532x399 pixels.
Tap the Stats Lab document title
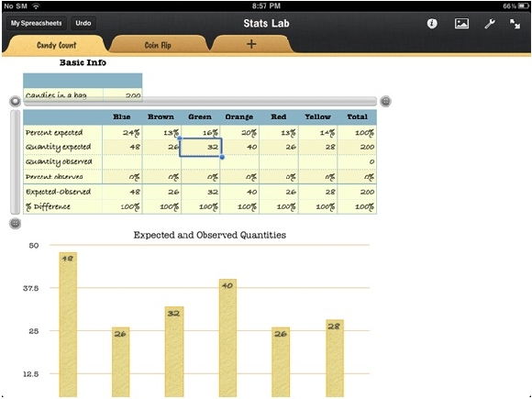click(x=266, y=24)
